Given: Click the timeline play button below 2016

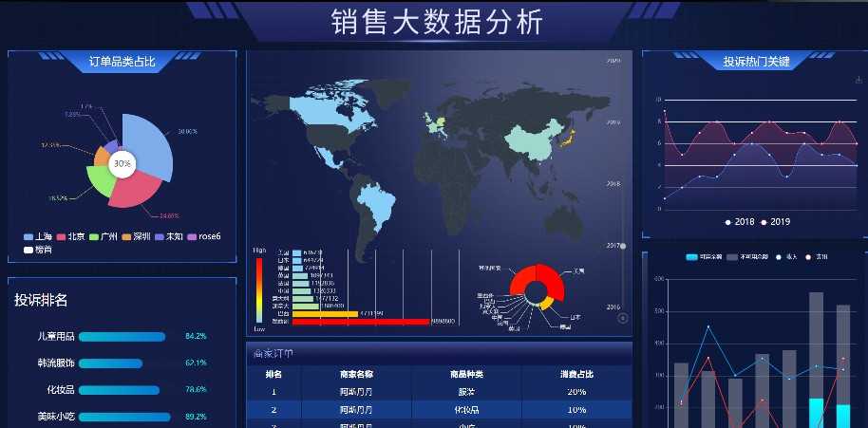Looking at the screenshot, I should click(x=623, y=318).
